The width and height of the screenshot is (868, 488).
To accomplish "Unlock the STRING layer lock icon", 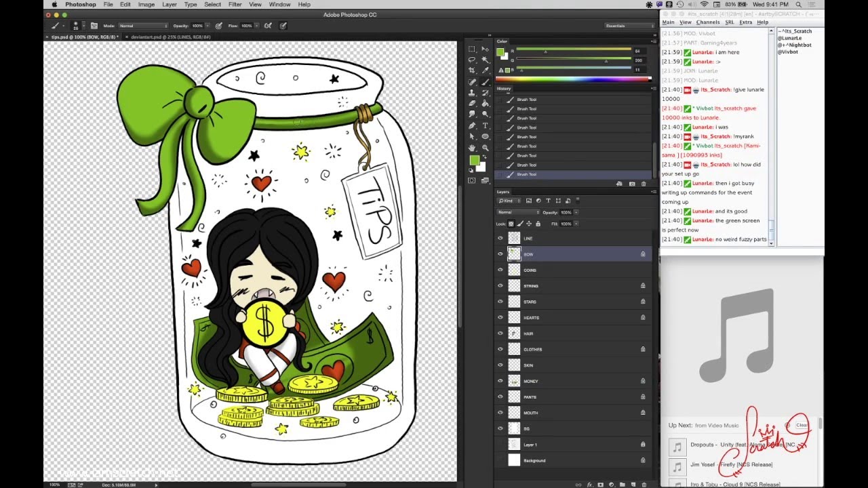I will 643,285.
